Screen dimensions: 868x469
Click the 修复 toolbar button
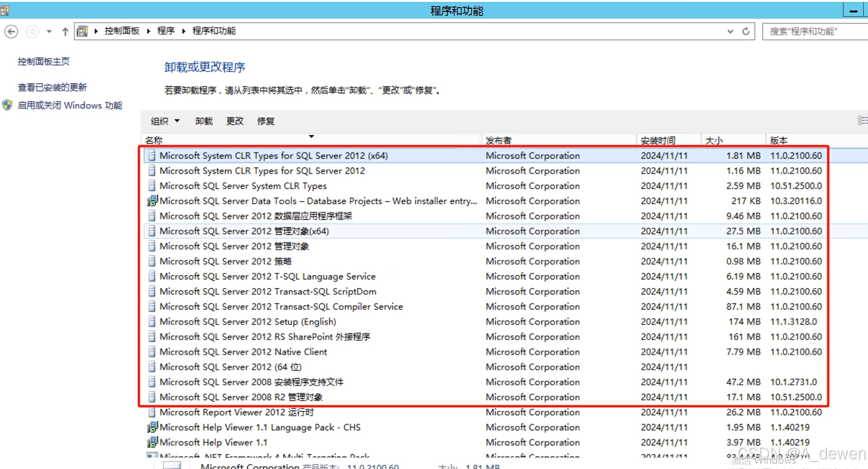[266, 121]
